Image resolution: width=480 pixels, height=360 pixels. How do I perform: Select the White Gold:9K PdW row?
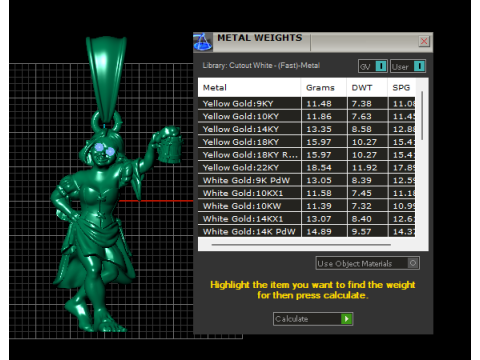pos(307,180)
